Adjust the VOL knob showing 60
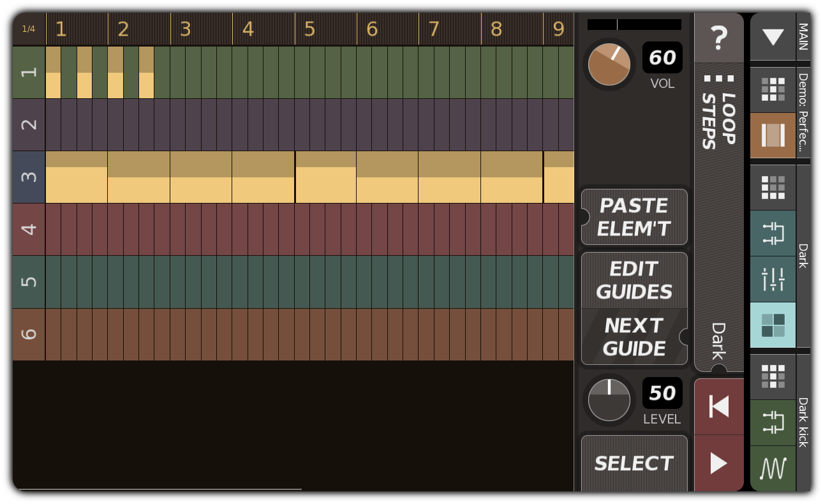The width and height of the screenshot is (823, 504). (608, 64)
